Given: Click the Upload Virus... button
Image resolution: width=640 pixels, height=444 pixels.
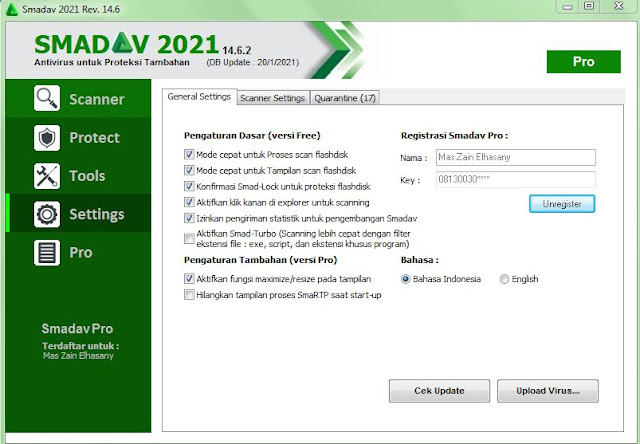Looking at the screenshot, I should pyautogui.click(x=548, y=391).
